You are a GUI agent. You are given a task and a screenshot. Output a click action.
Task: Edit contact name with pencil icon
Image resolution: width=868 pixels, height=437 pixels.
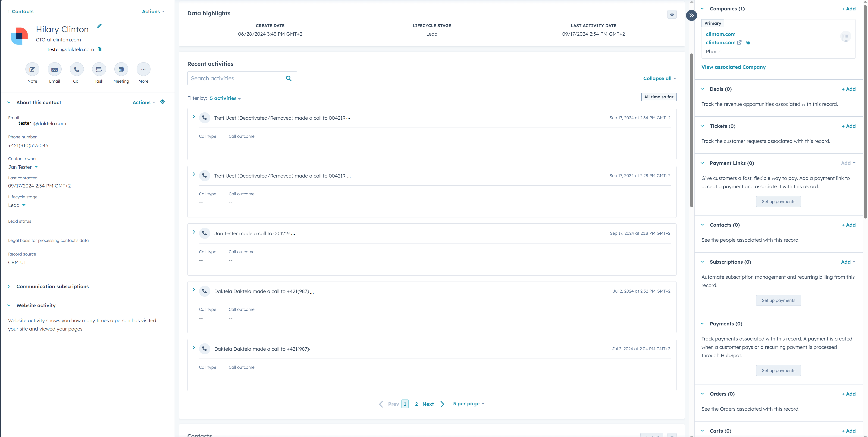pos(99,26)
